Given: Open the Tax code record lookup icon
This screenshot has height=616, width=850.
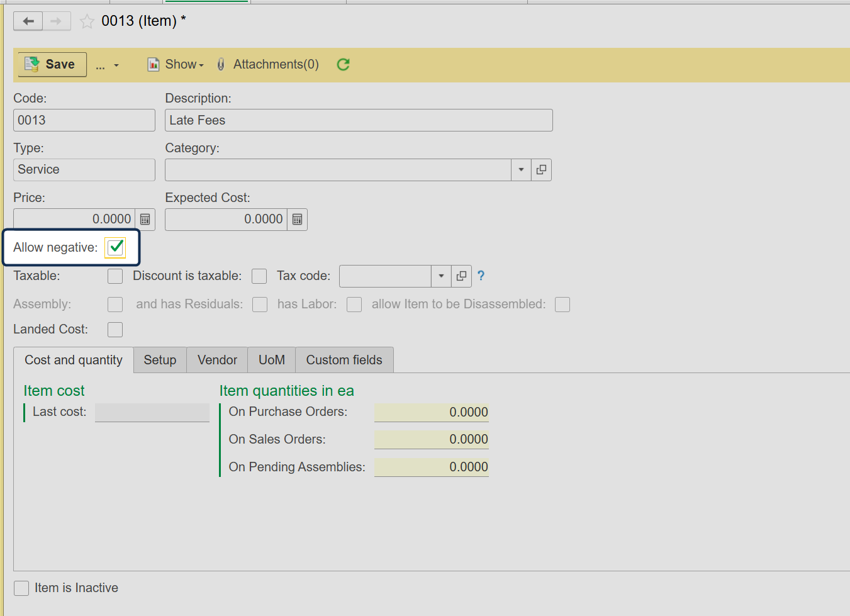Looking at the screenshot, I should coord(461,276).
